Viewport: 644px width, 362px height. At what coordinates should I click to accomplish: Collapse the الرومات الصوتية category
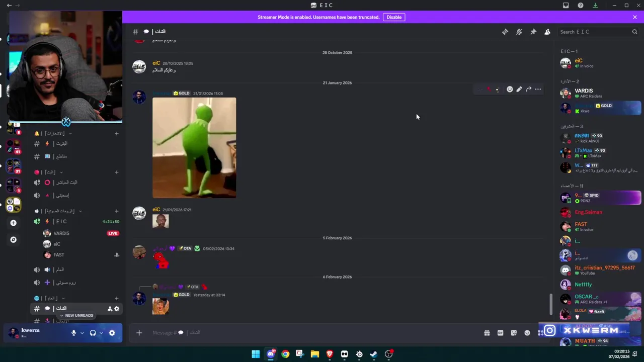tap(58, 211)
